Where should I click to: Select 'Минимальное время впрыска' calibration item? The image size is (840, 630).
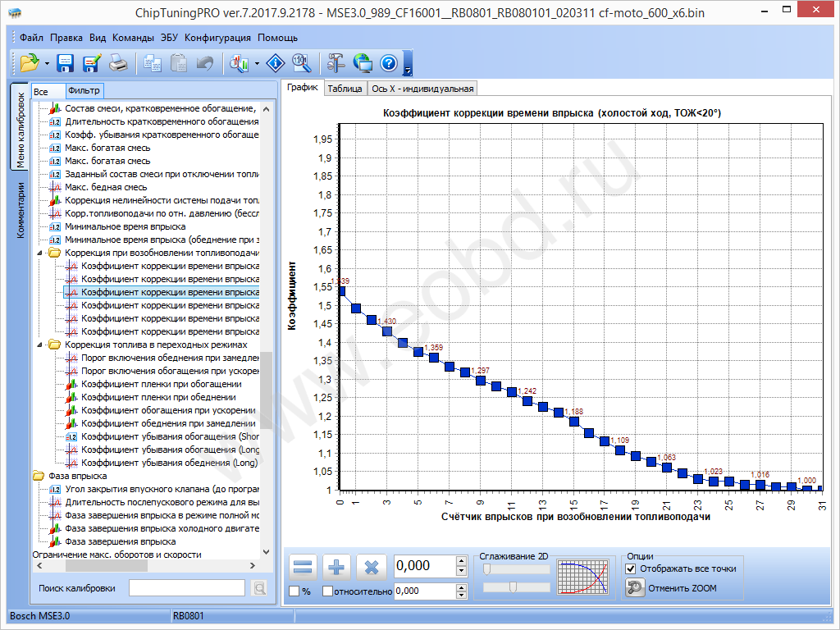pyautogui.click(x=125, y=226)
